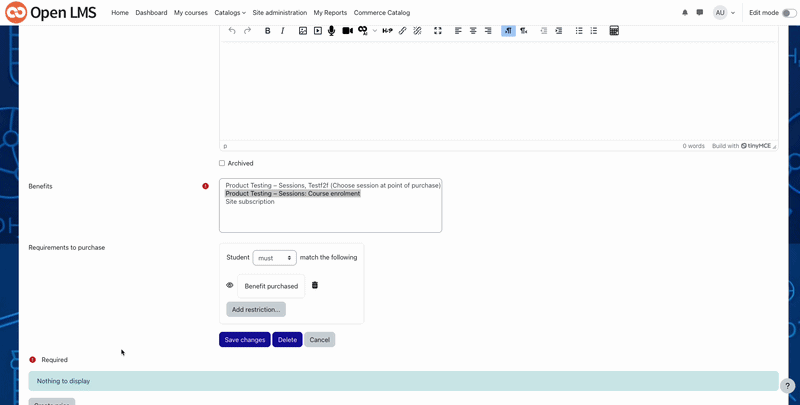Toggle Edit mode switch
Image resolution: width=800 pixels, height=405 pixels.
[788, 13]
